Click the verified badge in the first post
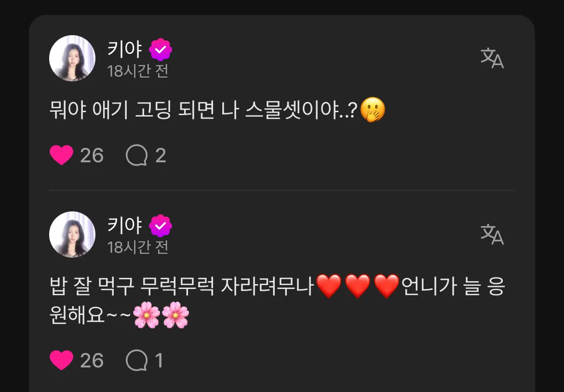 click(161, 50)
